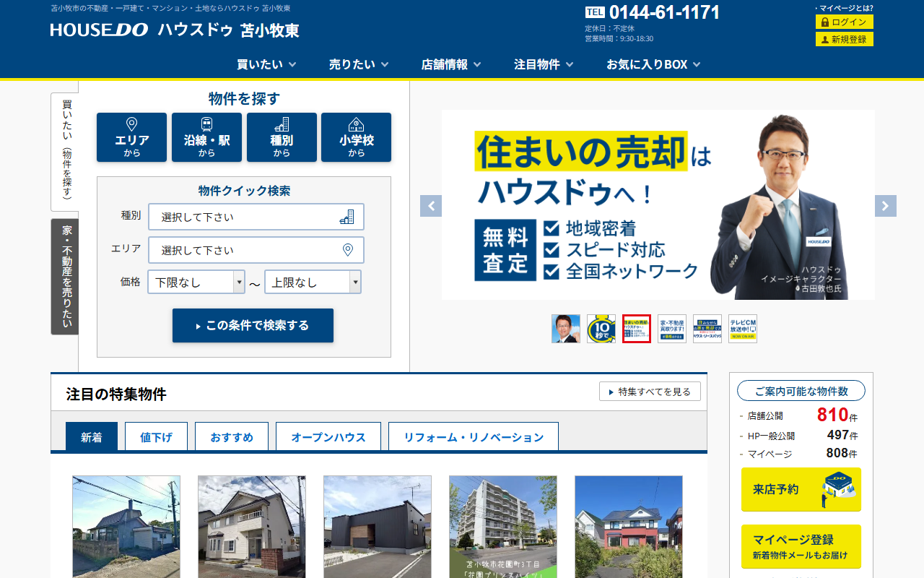Expand the お気に入りBOX navigation menu

coord(653,64)
